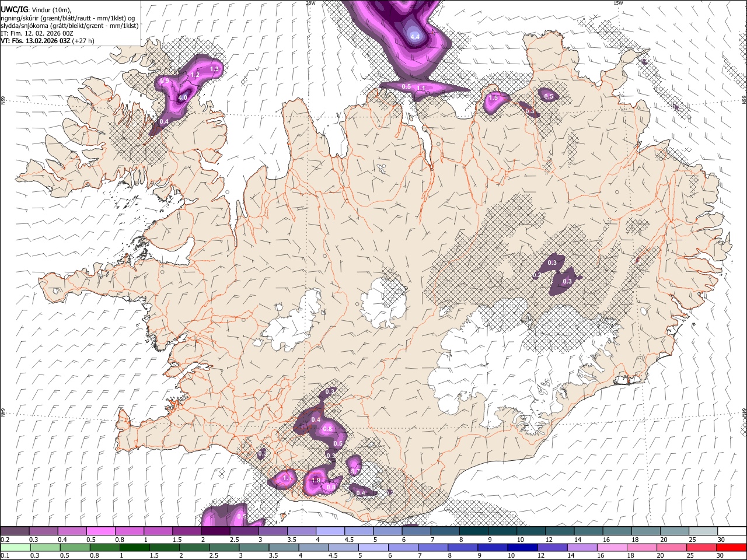Click the 1.2 snowfall value label
The image size is (747, 560).
coord(196,75)
